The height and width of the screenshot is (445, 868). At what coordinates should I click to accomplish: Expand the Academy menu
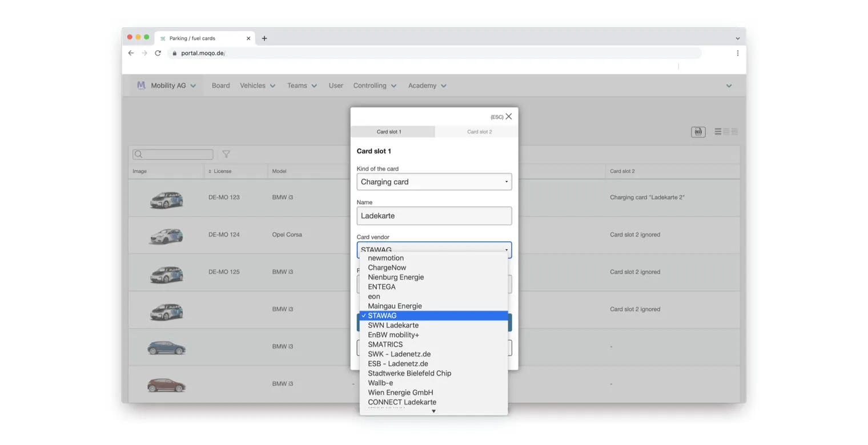point(427,86)
